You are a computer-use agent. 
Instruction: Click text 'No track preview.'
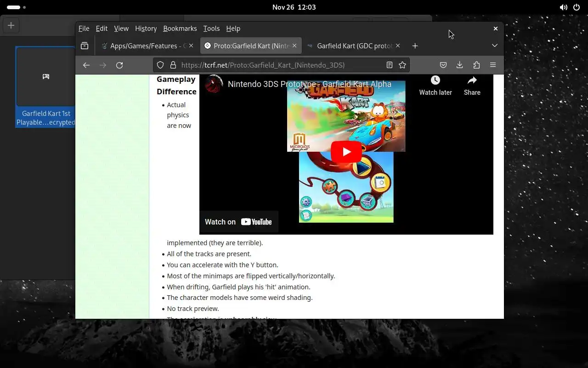tap(193, 309)
